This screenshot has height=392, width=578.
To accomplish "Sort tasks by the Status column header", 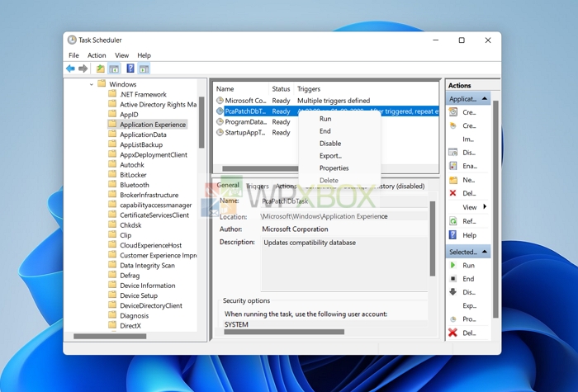I will point(281,89).
